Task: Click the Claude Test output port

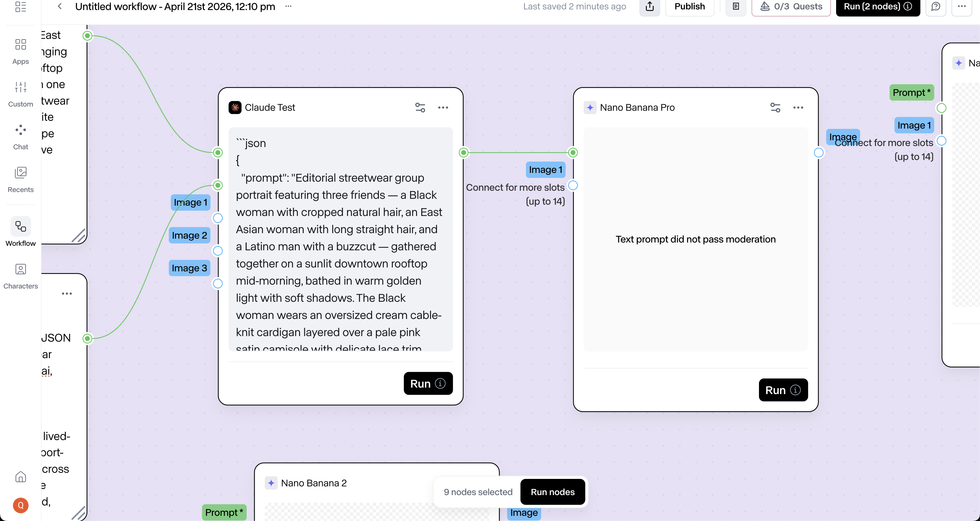Action: coord(463,153)
